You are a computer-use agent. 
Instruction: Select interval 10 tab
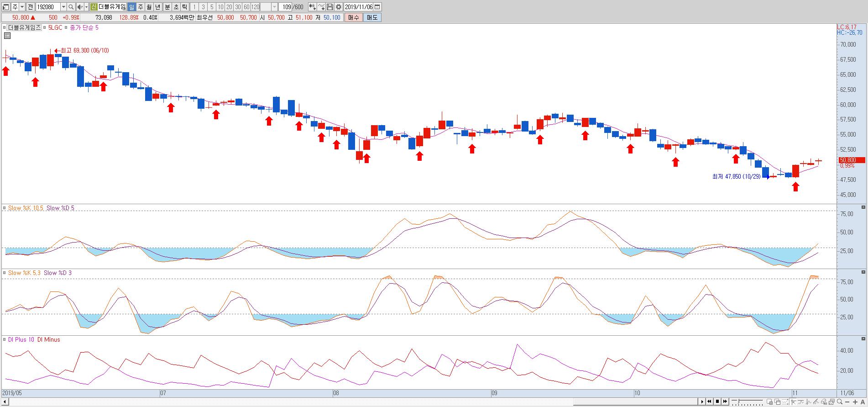pos(220,7)
